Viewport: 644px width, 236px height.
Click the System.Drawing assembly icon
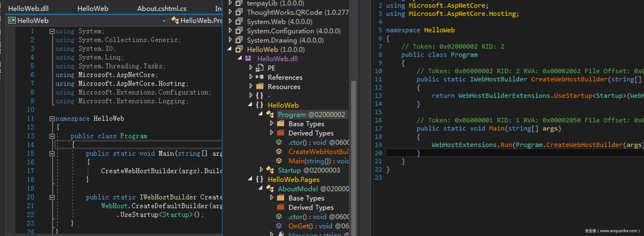239,40
